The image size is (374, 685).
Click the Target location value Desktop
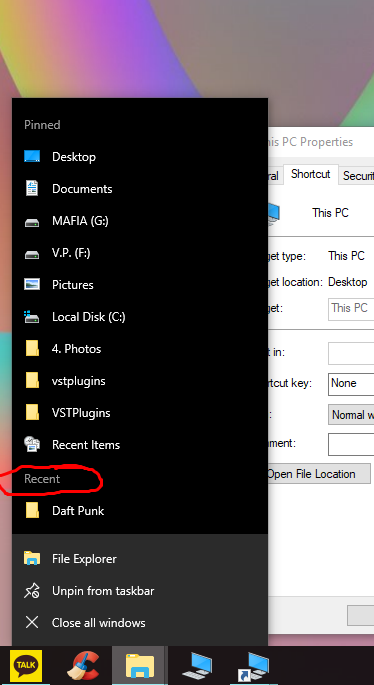point(348,282)
